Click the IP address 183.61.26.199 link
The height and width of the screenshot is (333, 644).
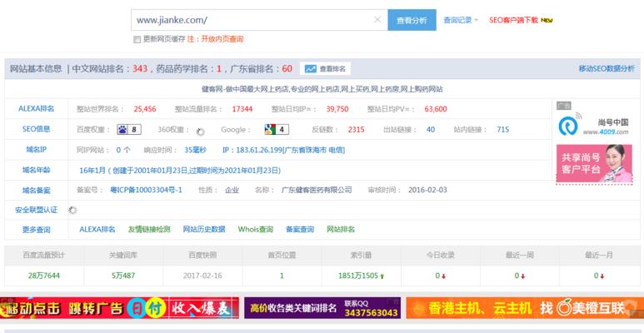click(284, 151)
